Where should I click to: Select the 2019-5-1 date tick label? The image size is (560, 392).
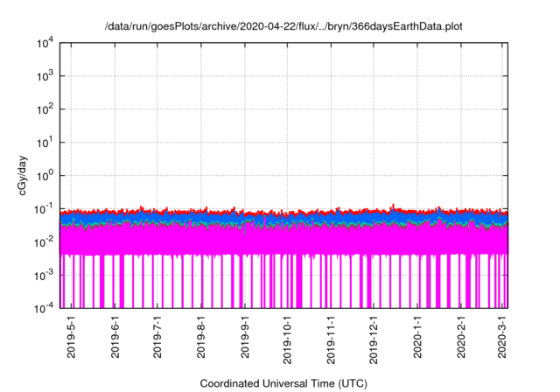(72, 337)
